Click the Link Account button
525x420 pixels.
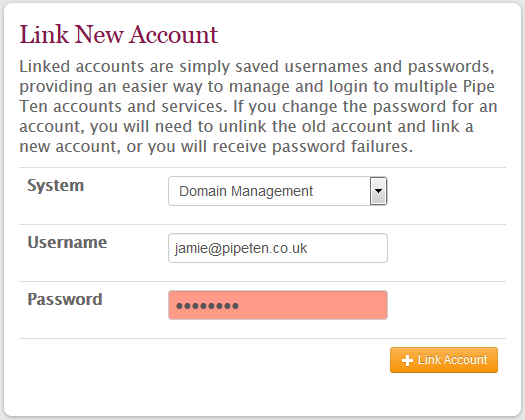pyautogui.click(x=444, y=360)
